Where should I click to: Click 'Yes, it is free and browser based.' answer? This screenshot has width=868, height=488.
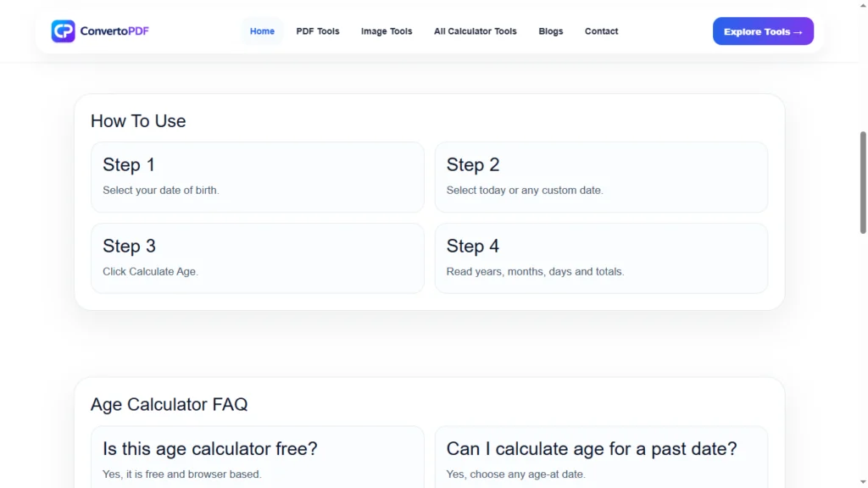[182, 474]
